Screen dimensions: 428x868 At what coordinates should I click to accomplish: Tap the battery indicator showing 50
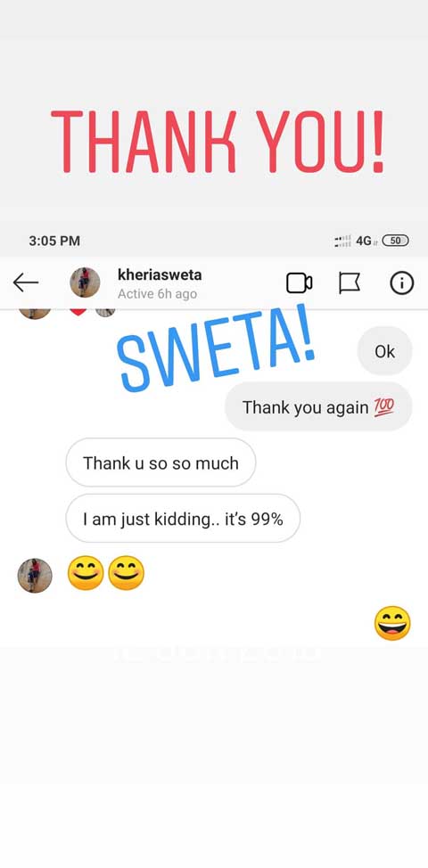click(x=396, y=241)
